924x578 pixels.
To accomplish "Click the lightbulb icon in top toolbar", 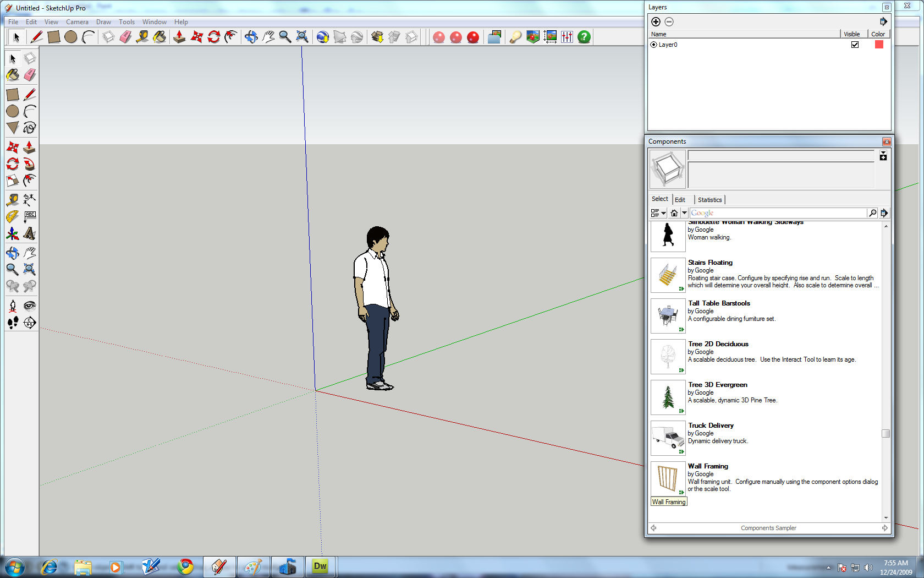I will (515, 37).
